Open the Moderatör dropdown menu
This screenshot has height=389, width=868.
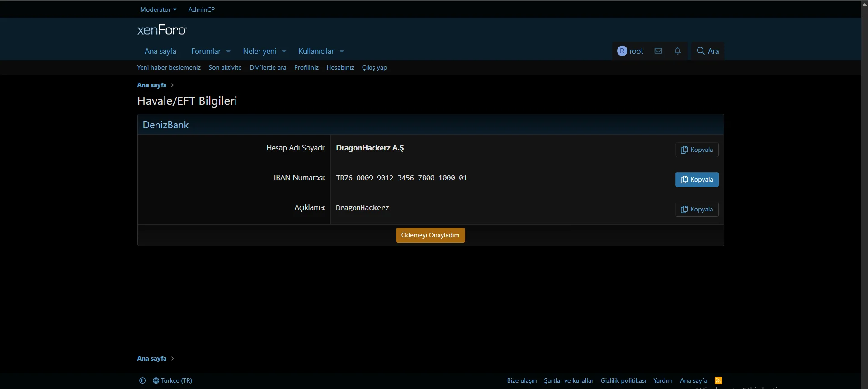tap(158, 9)
